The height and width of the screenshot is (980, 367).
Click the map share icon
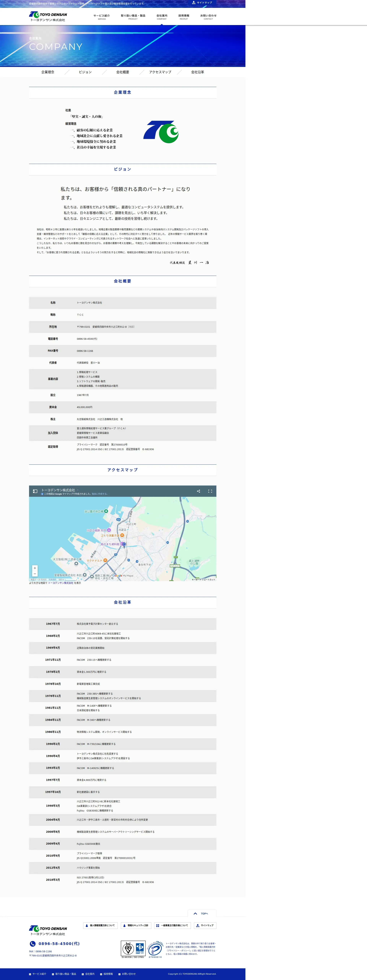pyautogui.click(x=198, y=491)
